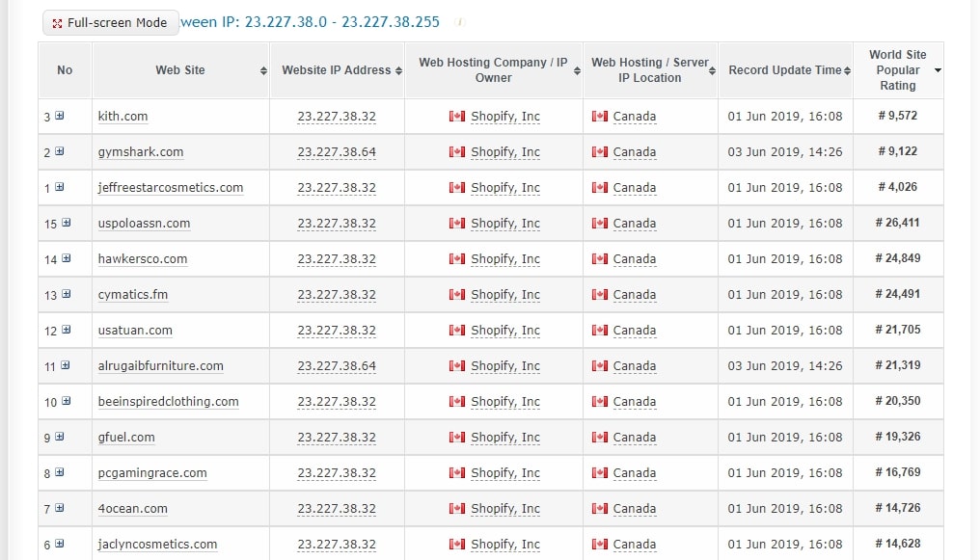This screenshot has height=560, width=980.
Task: Expand row 1 details for jeffreestarcosmetics.com
Action: click(x=60, y=187)
